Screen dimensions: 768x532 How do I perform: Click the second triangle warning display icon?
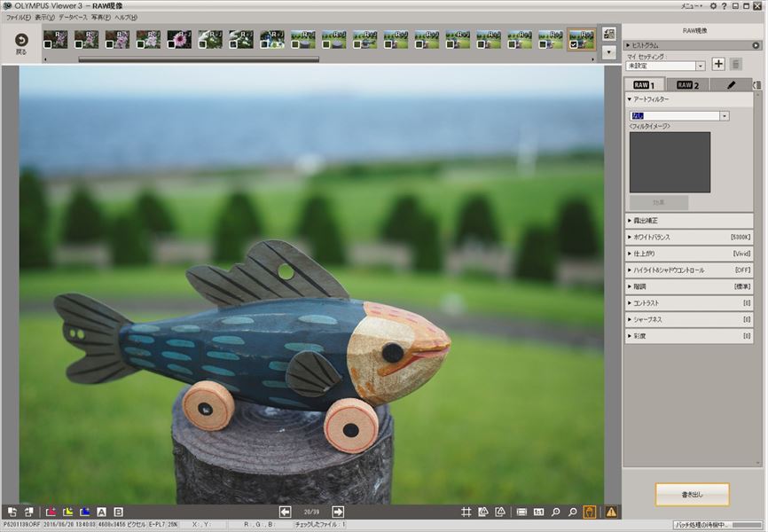(500, 512)
